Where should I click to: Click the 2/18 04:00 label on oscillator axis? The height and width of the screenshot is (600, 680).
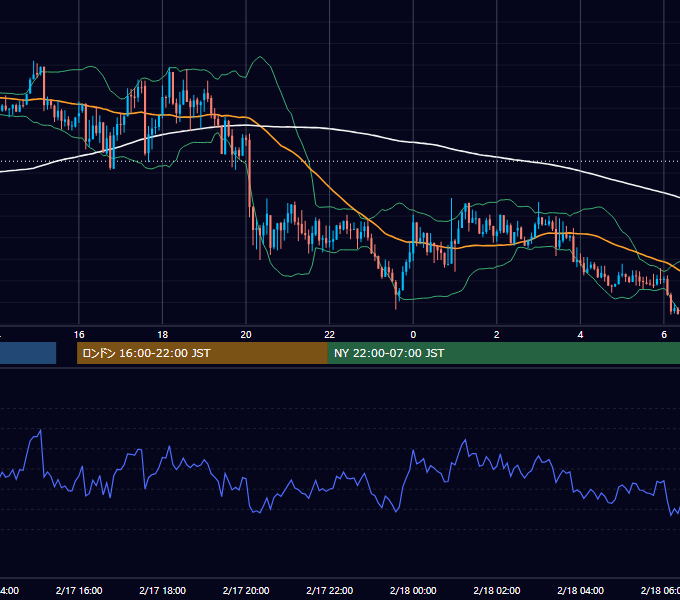pyautogui.click(x=580, y=590)
